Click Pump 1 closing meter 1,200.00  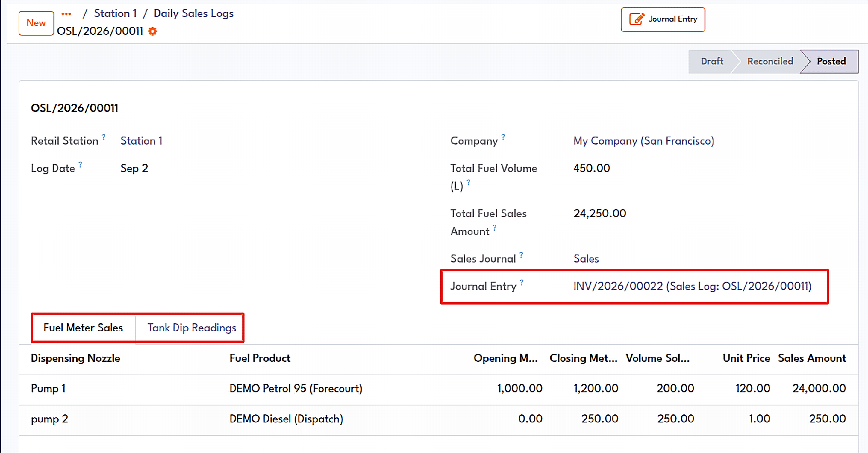coord(596,389)
